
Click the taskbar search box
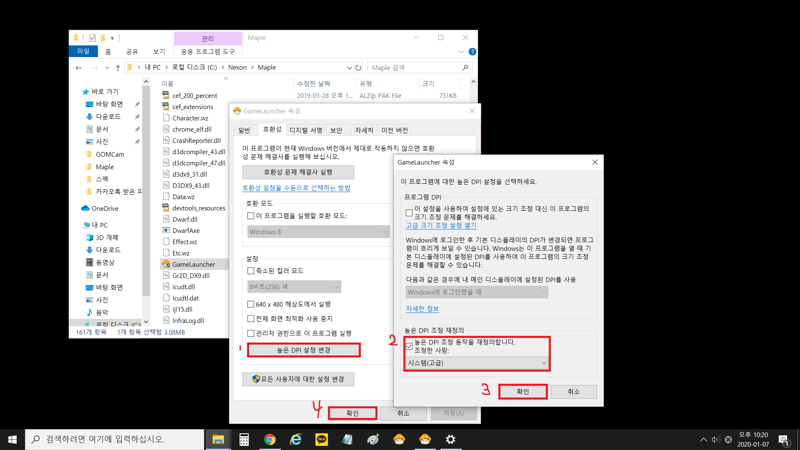[x=114, y=439]
